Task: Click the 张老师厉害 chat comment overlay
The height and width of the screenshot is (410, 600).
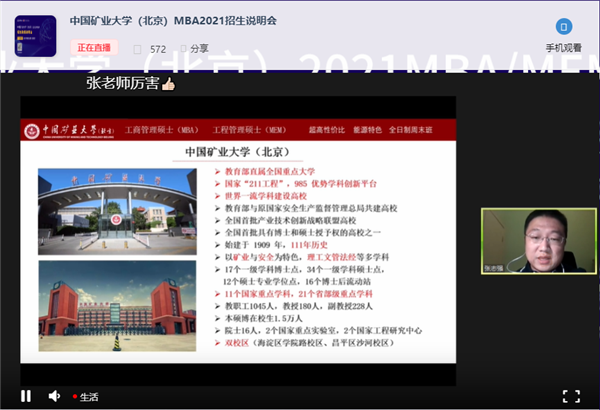Action: 130,83
